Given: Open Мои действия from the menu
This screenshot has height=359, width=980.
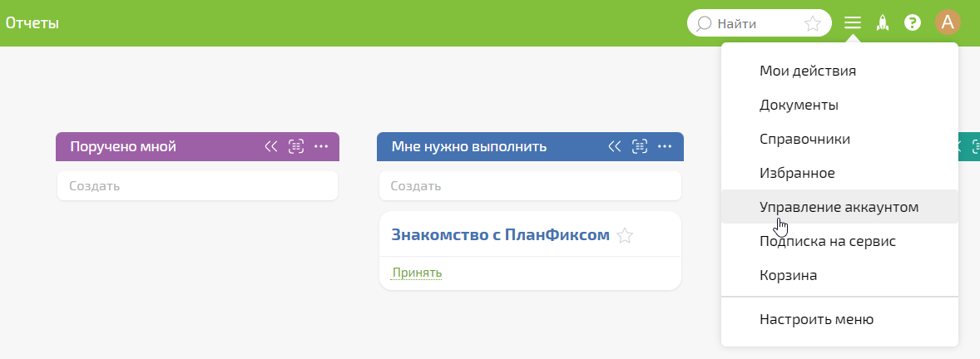Looking at the screenshot, I should 808,71.
